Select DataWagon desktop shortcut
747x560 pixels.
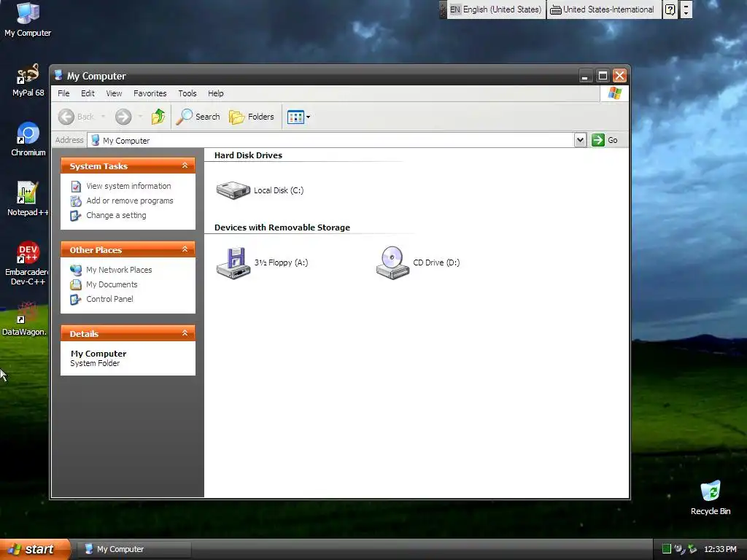[x=25, y=319]
